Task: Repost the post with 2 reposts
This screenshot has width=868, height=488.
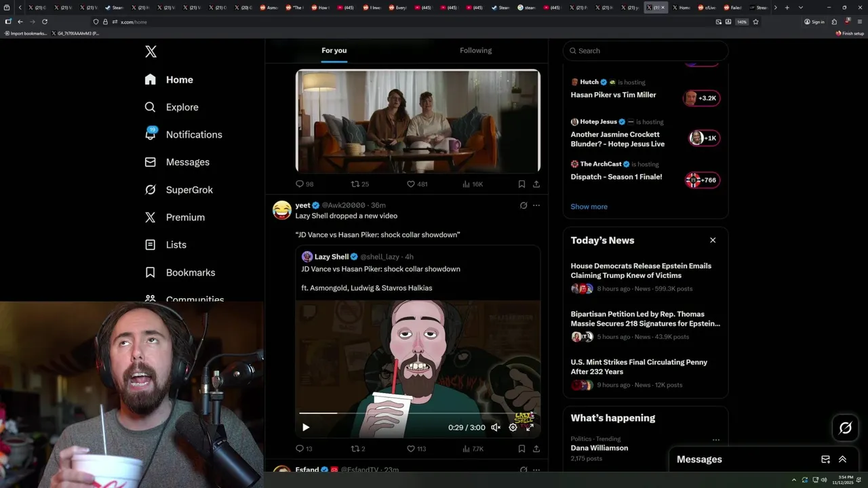Action: (x=358, y=449)
